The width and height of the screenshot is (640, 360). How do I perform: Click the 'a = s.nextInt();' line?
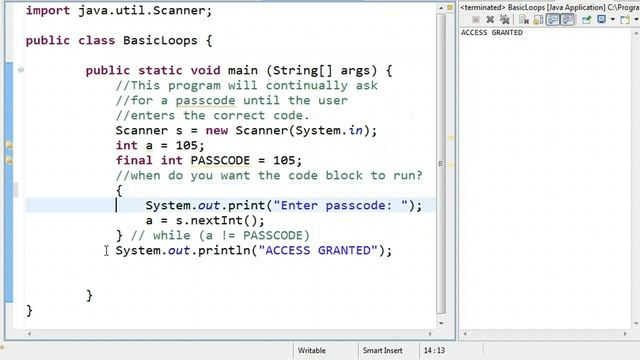coord(205,220)
